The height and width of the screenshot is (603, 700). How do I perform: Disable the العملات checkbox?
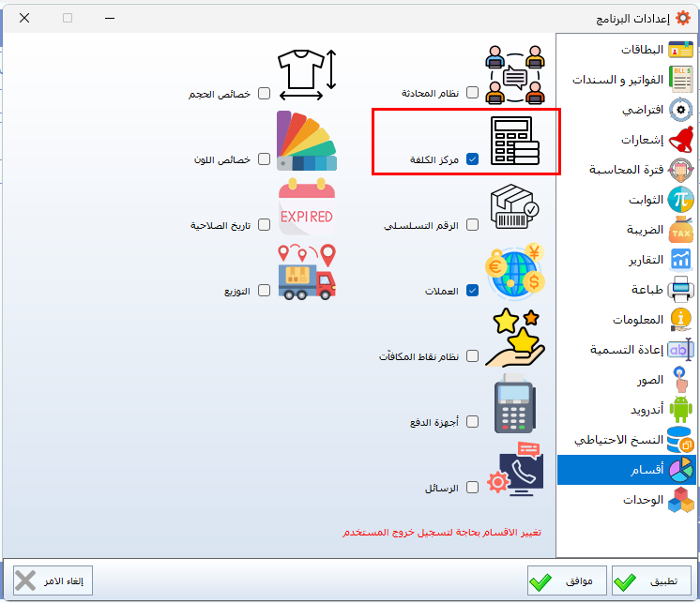pos(473,291)
